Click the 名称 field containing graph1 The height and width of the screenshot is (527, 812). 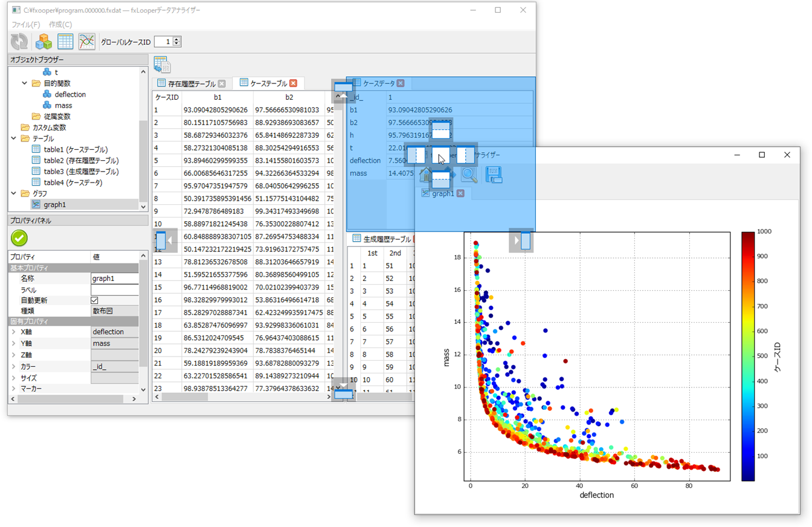tap(114, 279)
